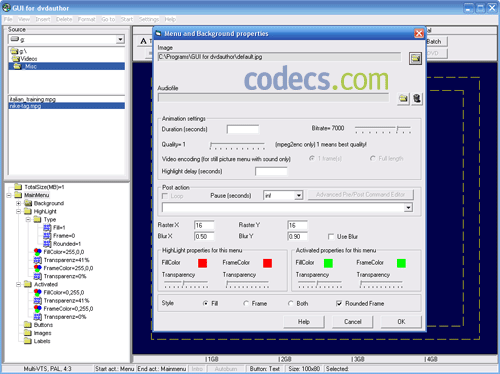Click HighLight FillColor=255,0,0 color icon in tree

tap(38, 252)
